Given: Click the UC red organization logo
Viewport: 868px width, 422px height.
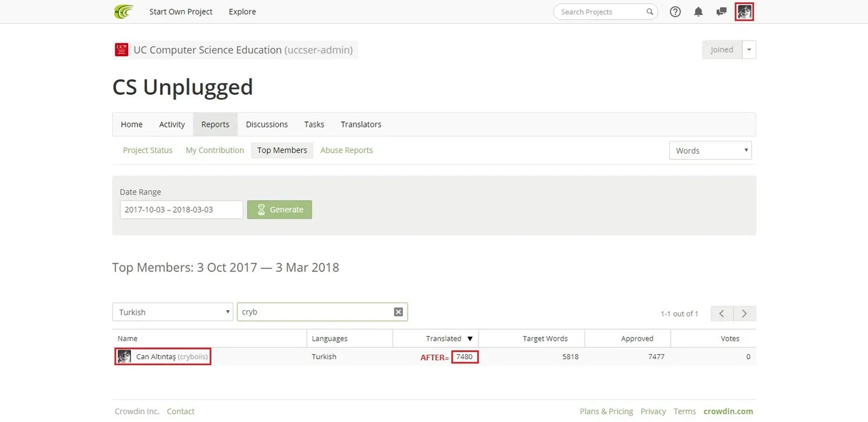Looking at the screenshot, I should (x=121, y=49).
